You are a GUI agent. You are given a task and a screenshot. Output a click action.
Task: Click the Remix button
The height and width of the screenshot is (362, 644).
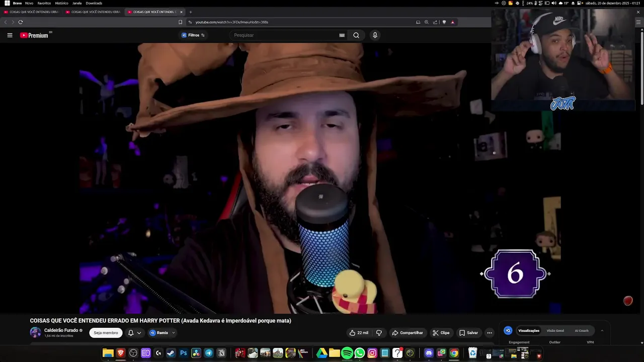(x=159, y=333)
